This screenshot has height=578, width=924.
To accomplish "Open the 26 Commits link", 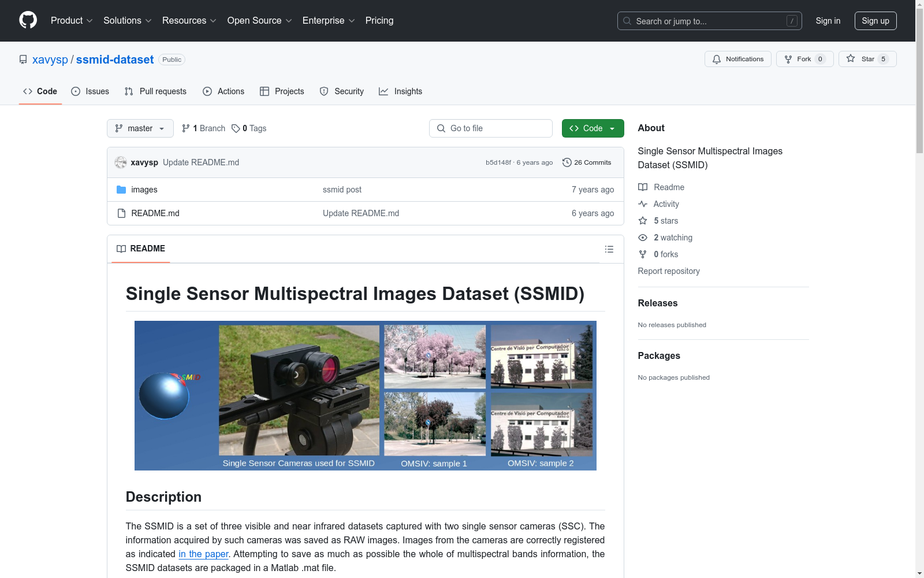I will pyautogui.click(x=587, y=162).
